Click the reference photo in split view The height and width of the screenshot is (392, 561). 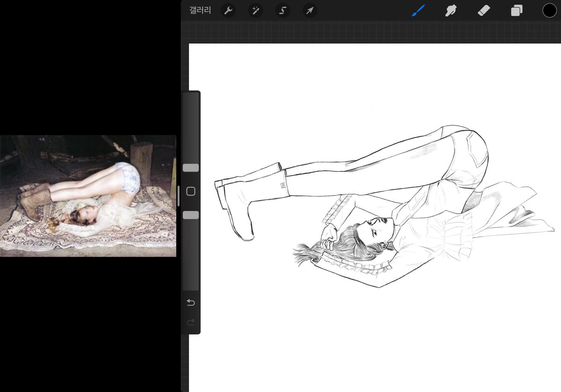tap(88, 196)
